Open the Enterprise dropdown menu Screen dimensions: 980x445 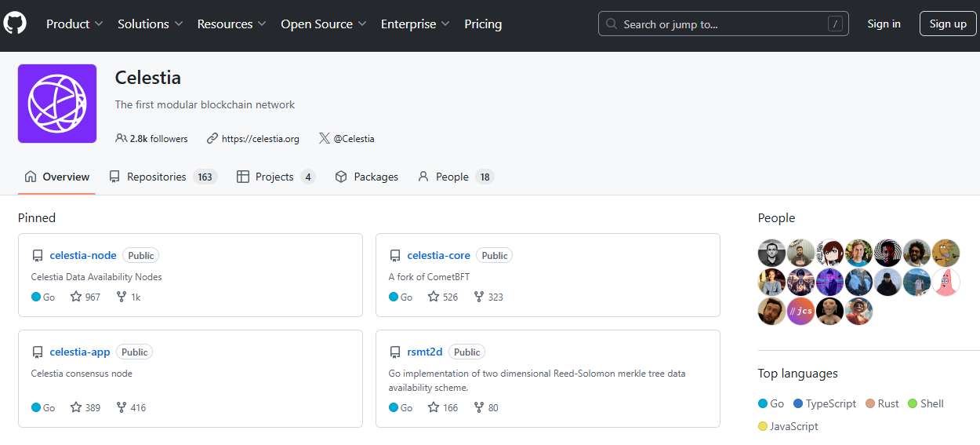416,24
